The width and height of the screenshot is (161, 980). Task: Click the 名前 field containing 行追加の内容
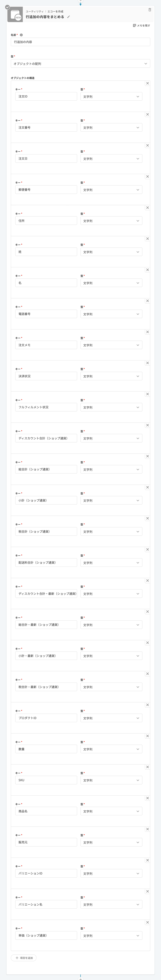coord(80,42)
